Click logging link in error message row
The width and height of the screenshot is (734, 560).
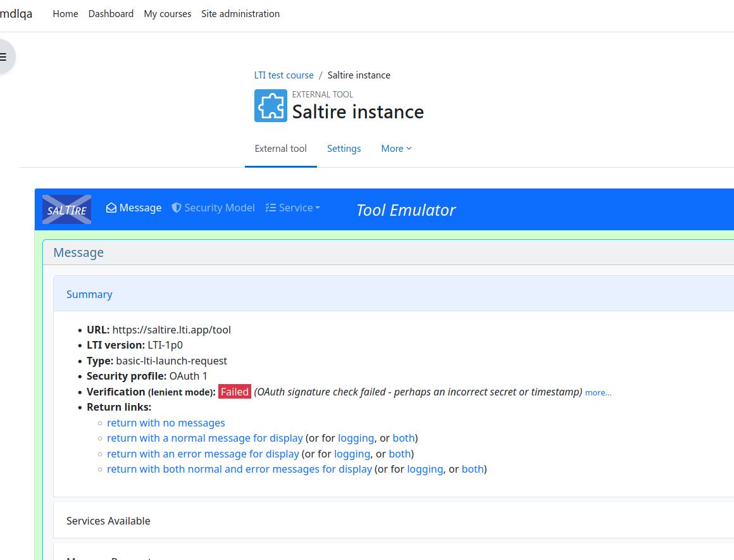[352, 454]
